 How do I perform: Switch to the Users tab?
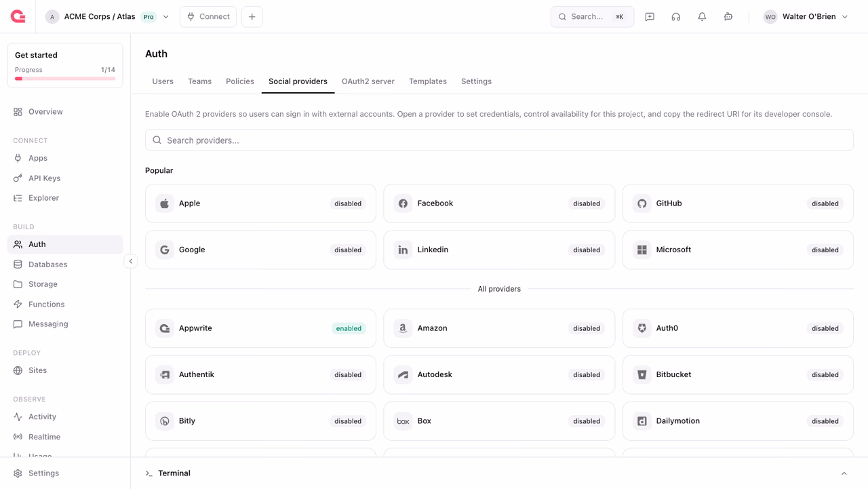tap(163, 81)
